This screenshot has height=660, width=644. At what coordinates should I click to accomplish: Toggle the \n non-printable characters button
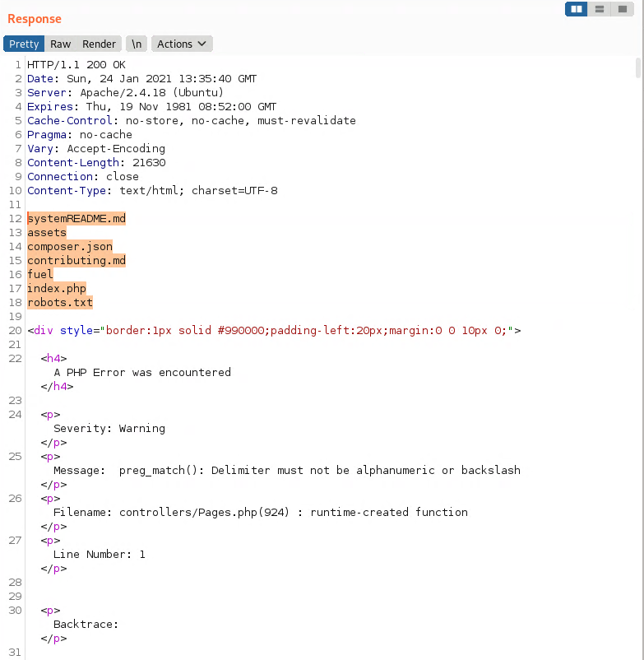click(x=137, y=44)
